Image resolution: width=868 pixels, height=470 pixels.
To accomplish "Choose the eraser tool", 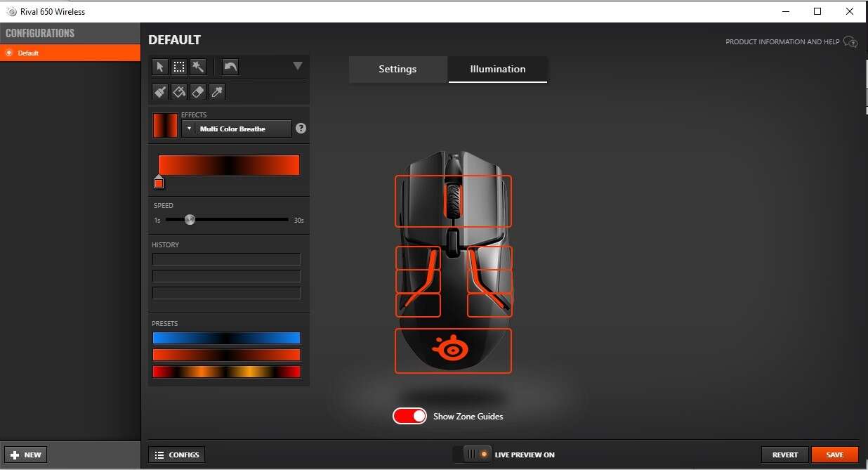I will point(198,92).
